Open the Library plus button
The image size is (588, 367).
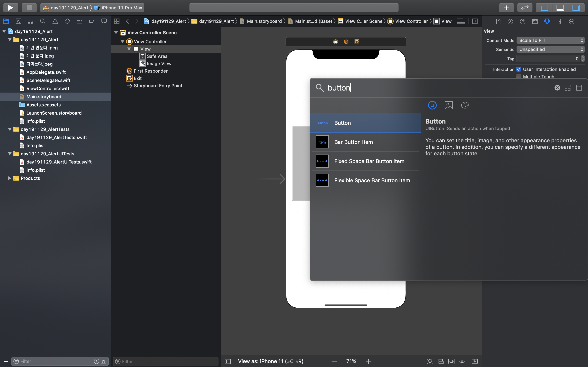(x=506, y=8)
